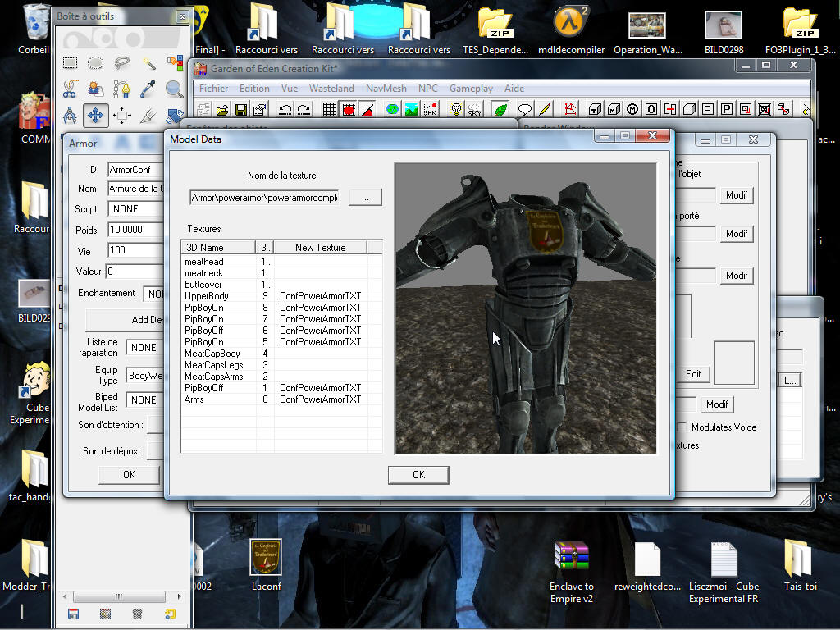
Task: Toggle the Modulates Voice checkbox
Action: (682, 427)
